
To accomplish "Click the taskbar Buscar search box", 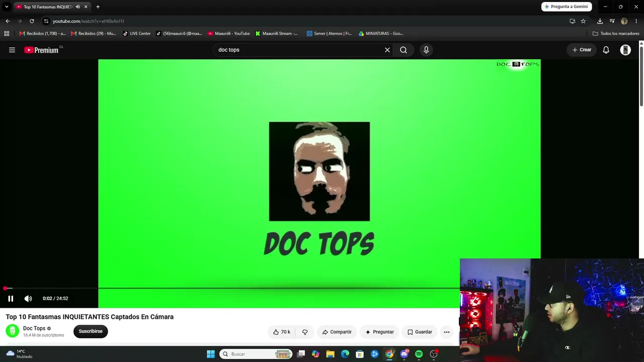I will pos(256,354).
